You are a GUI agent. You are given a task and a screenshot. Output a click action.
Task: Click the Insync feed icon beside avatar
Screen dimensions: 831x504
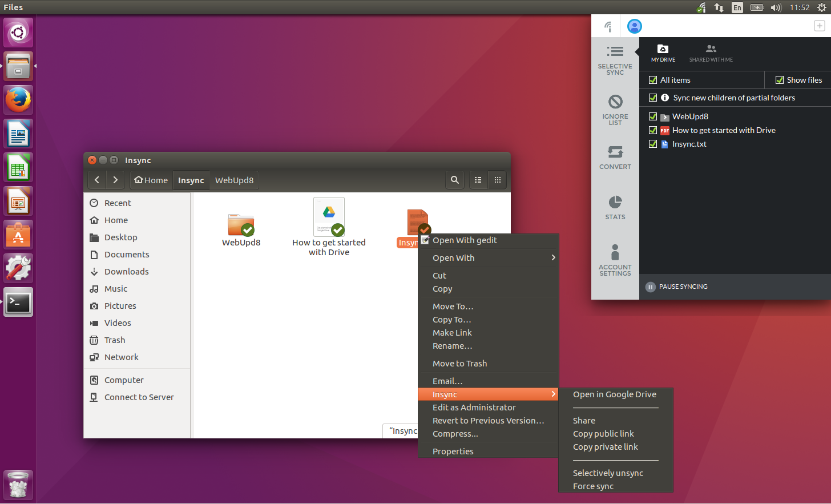(x=608, y=26)
